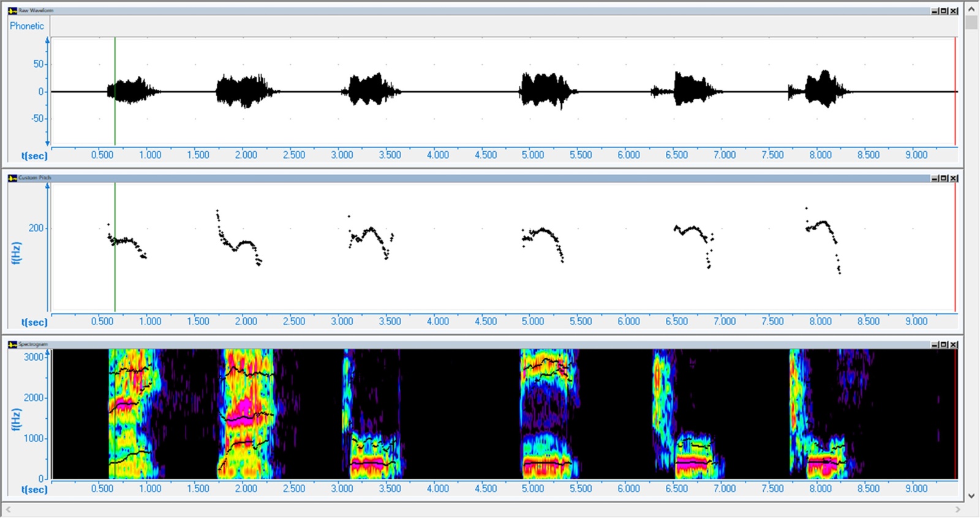Close the Custom Pitch panel
The image size is (980, 518).
(x=954, y=178)
